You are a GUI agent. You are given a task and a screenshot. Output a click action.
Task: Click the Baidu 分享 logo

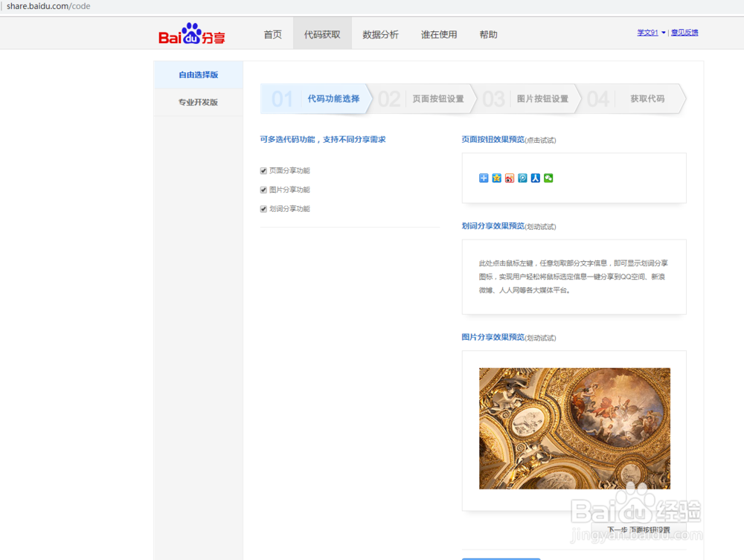(191, 33)
